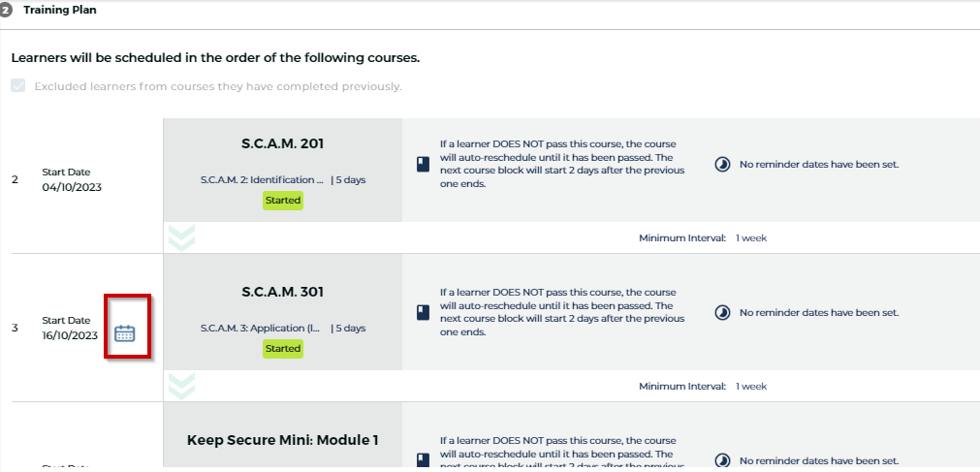Click the book icon in Keep Secure Mini row
980x472 pixels.
(x=423, y=459)
